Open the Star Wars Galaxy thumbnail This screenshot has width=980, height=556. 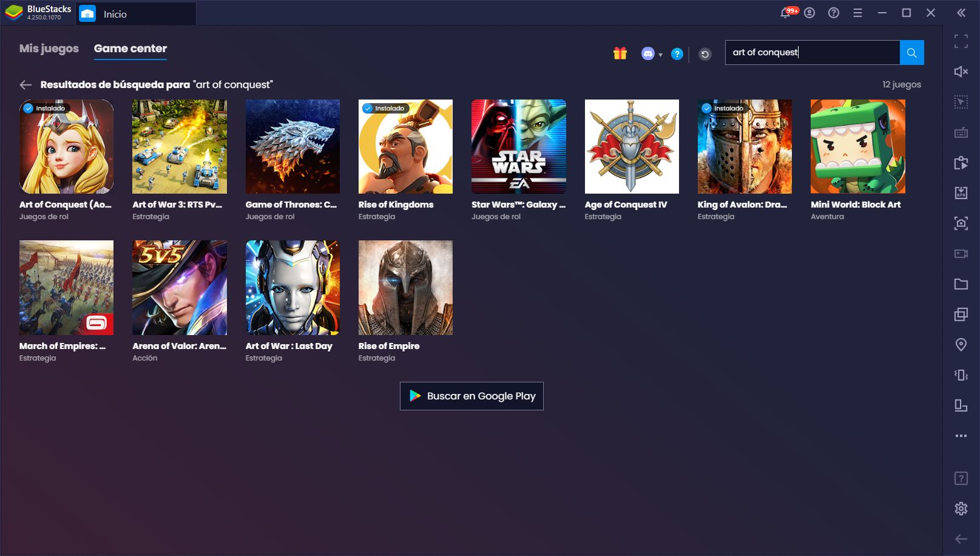coord(519,146)
